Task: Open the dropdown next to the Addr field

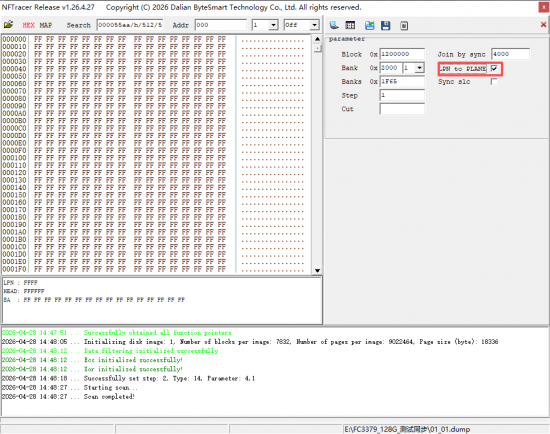Action: (x=274, y=25)
